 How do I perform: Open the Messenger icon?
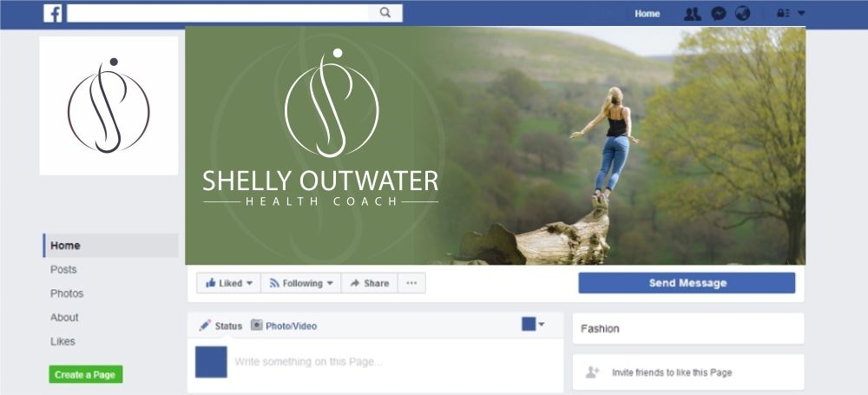tap(719, 13)
